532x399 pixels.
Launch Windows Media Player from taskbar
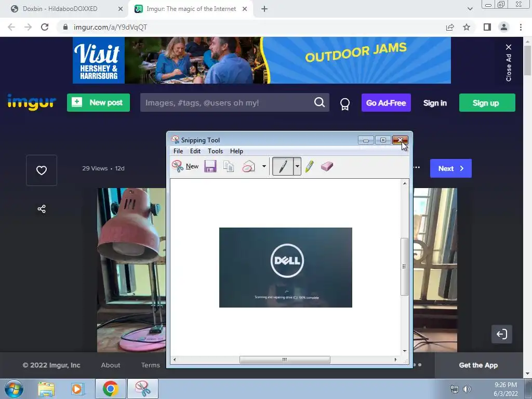(77, 389)
